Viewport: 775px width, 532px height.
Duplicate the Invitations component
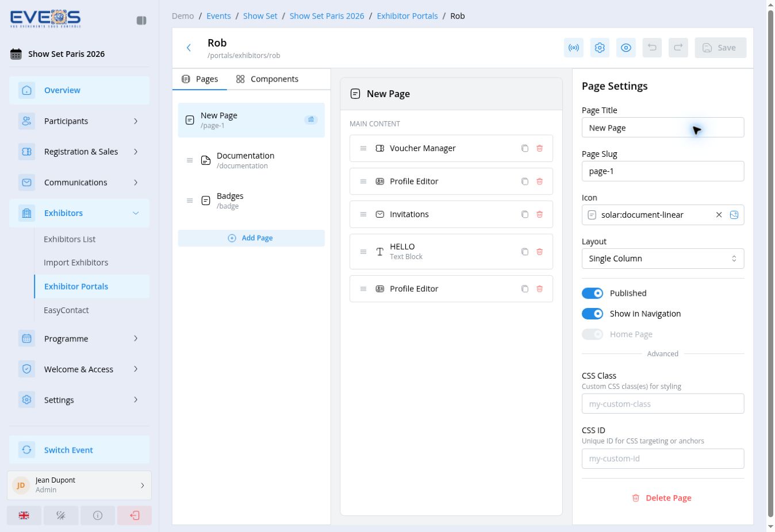click(x=525, y=214)
